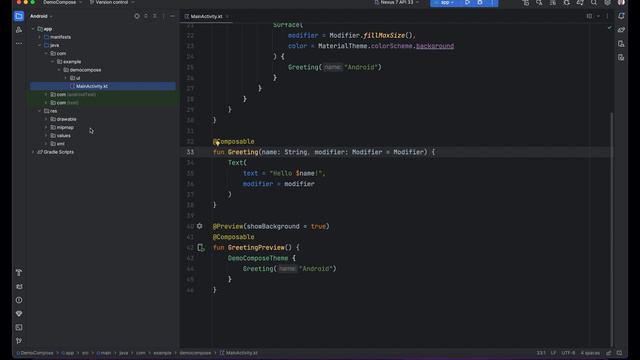Open the Android view selector dropdown
The height and width of the screenshot is (360, 640).
click(42, 16)
